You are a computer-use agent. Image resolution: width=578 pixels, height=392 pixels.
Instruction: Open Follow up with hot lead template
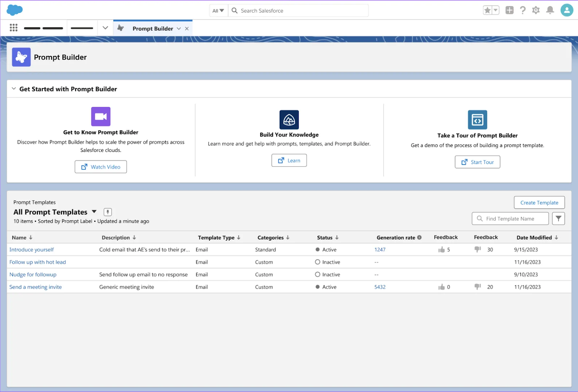[x=38, y=262]
